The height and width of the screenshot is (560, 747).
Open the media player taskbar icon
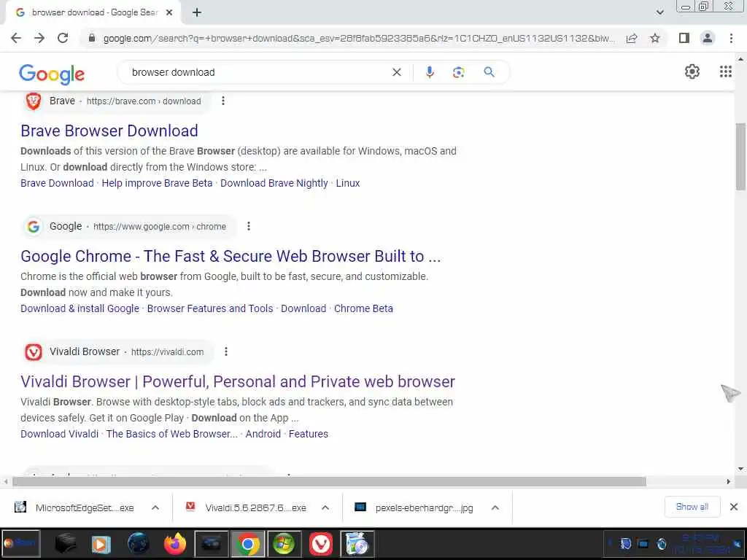(x=101, y=543)
